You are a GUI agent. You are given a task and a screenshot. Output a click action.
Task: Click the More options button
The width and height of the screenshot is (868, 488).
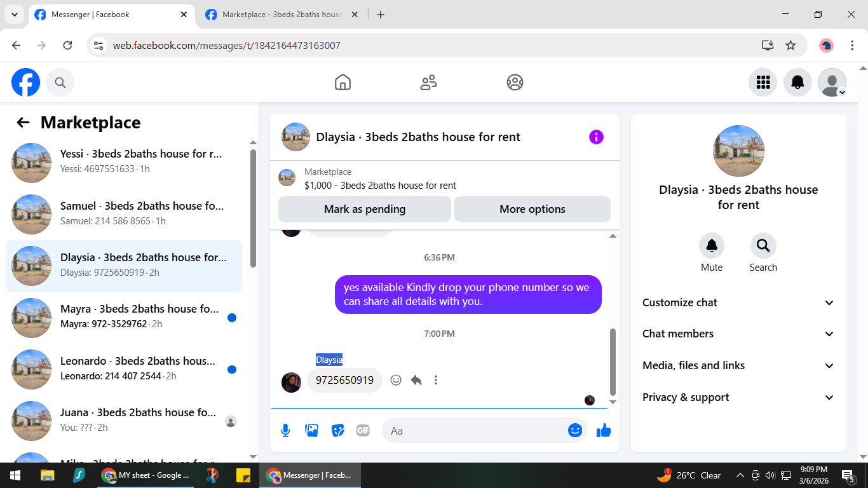[x=532, y=209]
